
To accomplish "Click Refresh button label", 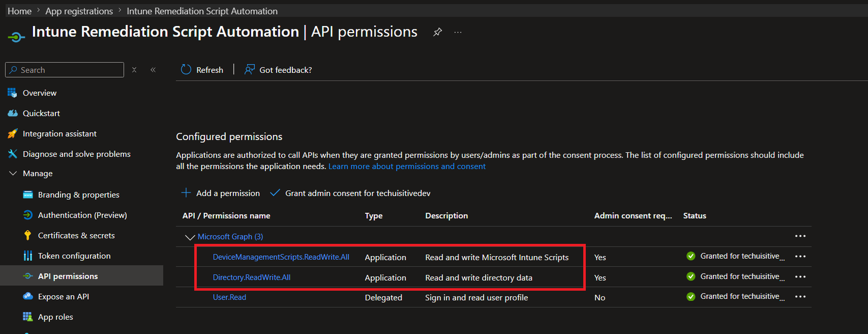I will click(210, 70).
